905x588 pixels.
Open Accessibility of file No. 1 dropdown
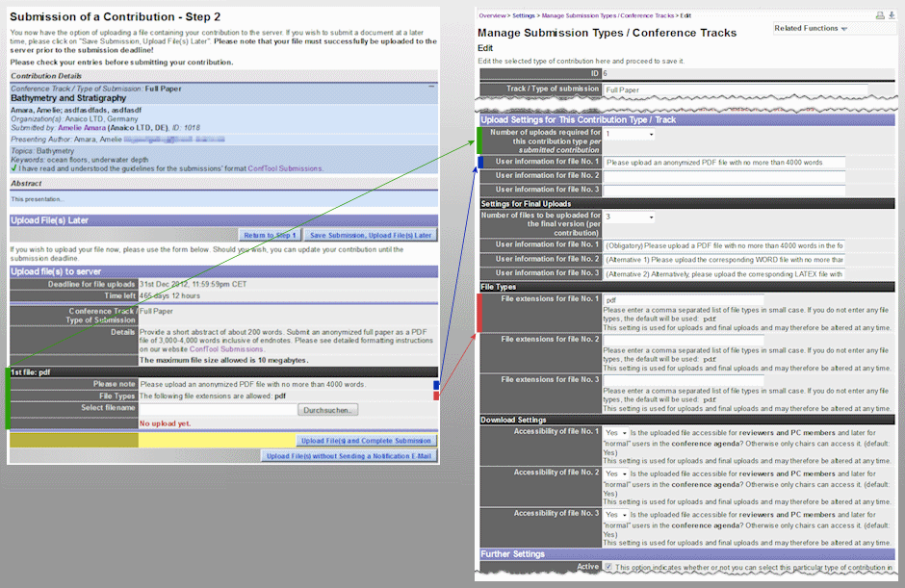pyautogui.click(x=616, y=433)
